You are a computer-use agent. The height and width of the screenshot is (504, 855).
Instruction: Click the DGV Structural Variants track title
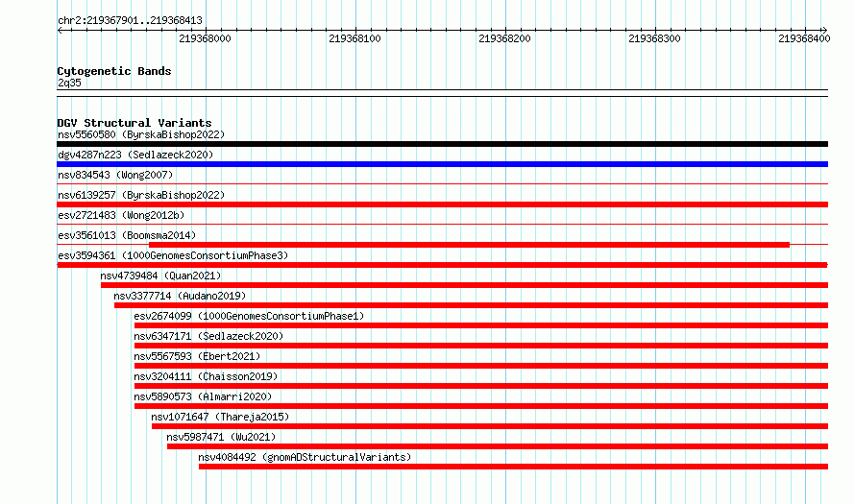[x=134, y=123]
